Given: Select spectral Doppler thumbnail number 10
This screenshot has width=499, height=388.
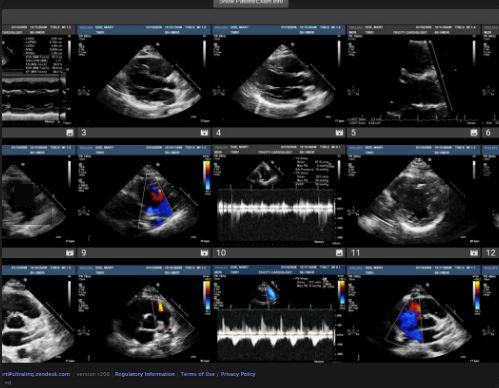Looking at the screenshot, I should (279, 196).
